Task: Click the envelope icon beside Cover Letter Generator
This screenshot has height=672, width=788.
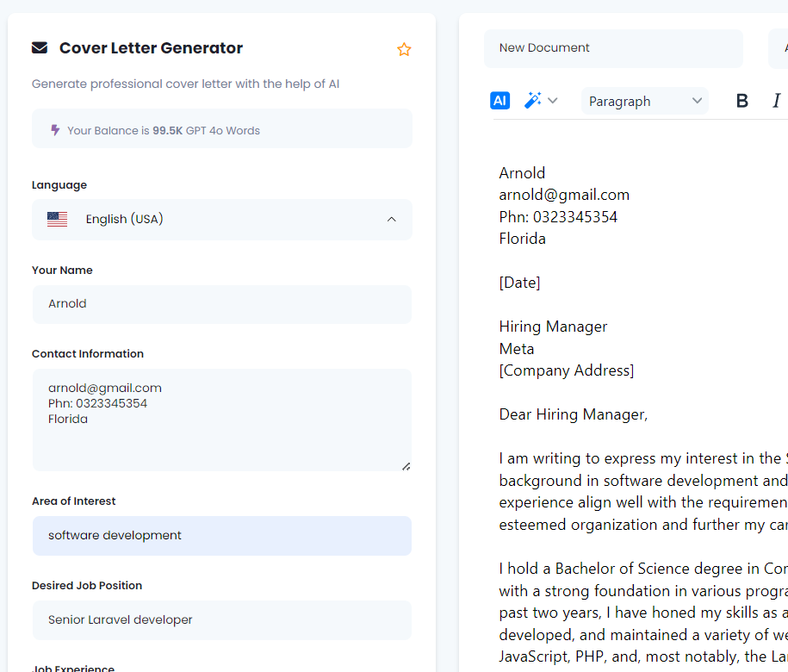Action: click(40, 48)
